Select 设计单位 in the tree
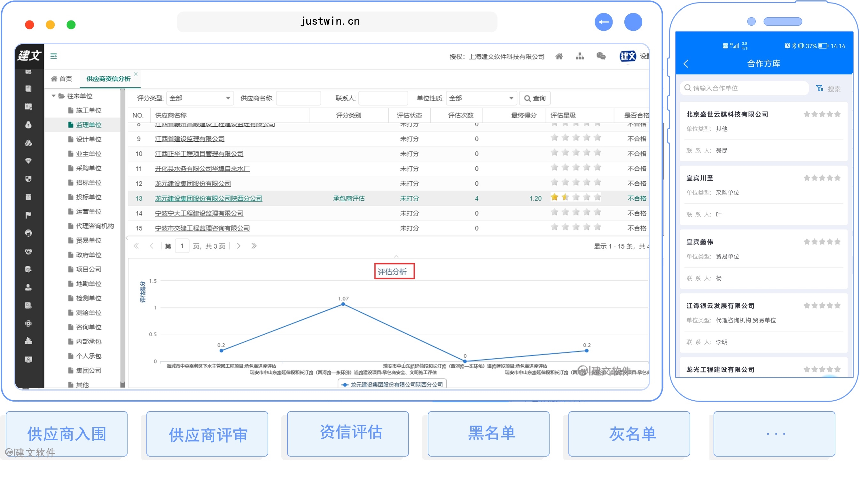Image resolution: width=868 pixels, height=479 pixels. coord(89,139)
